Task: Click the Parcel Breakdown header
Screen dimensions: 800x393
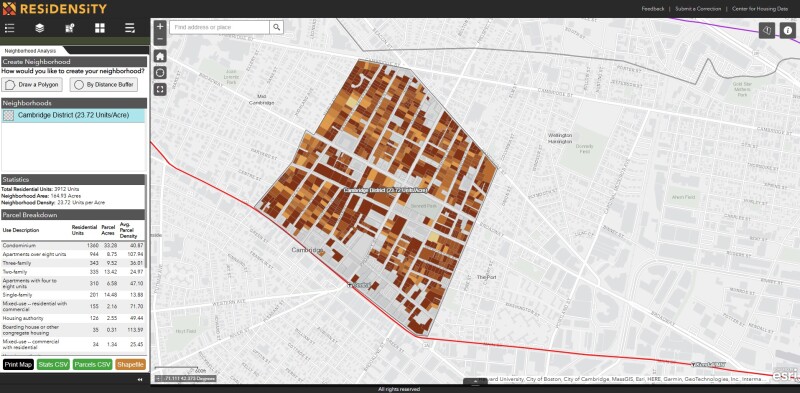Action: tap(73, 215)
